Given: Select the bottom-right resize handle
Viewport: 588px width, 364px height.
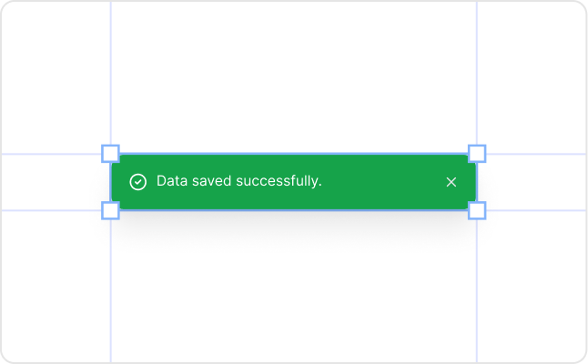Looking at the screenshot, I should click(x=477, y=211).
